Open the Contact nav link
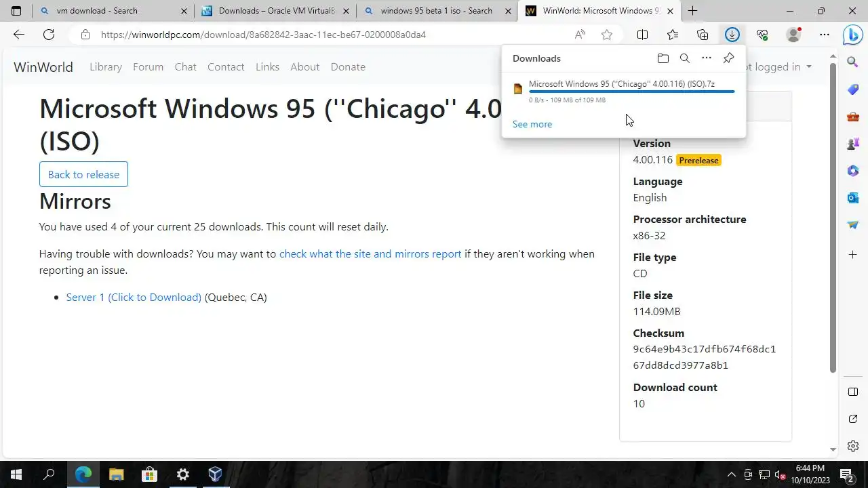 tap(226, 66)
